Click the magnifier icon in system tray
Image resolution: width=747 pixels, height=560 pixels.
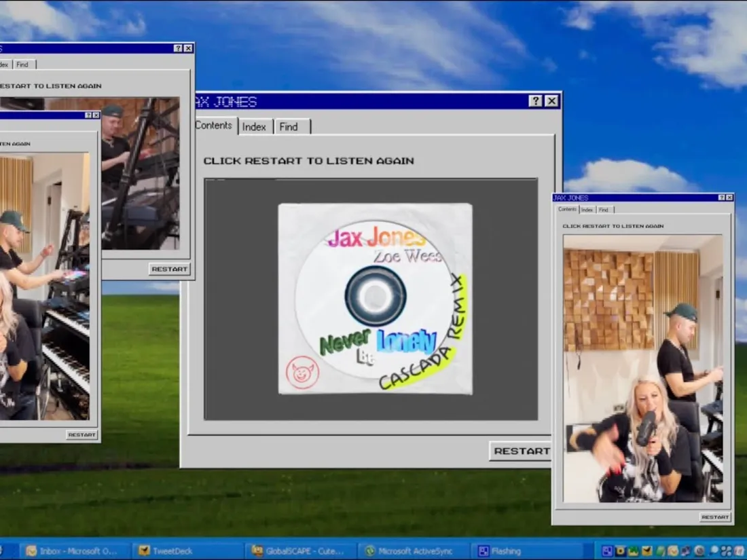(713, 551)
